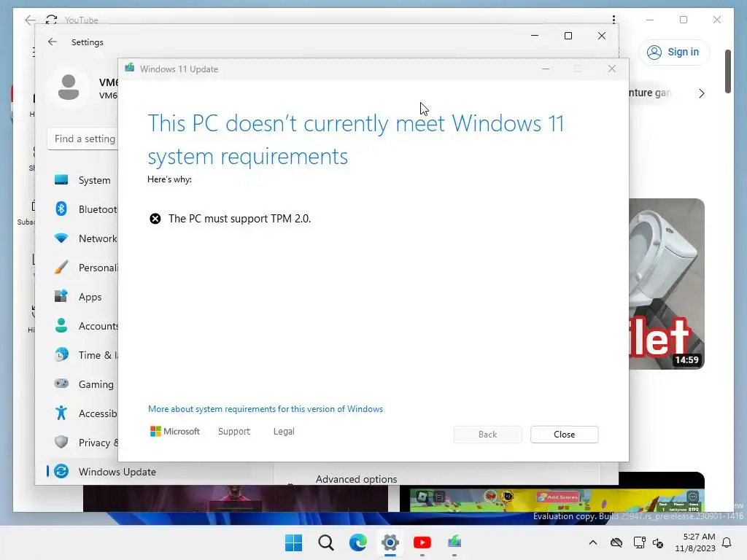
Task: Click Sign in on YouTube window
Action: click(x=673, y=52)
